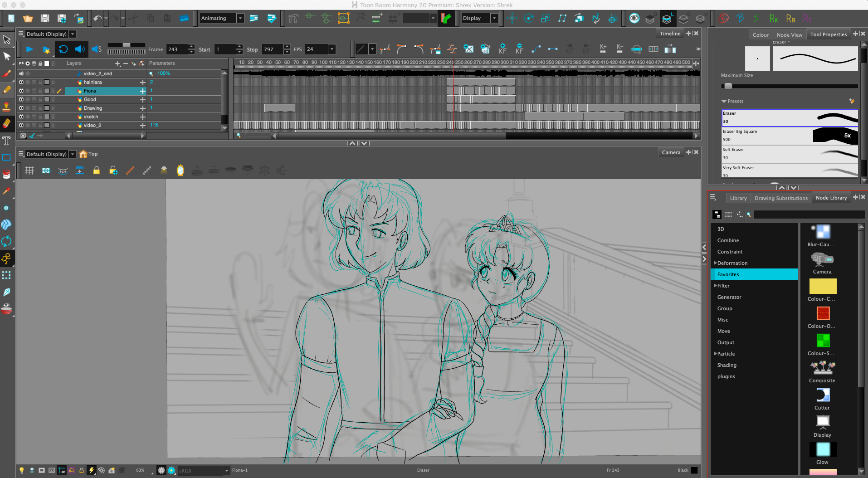Click the Maximum Size slider handle
868x478 pixels.
click(728, 86)
